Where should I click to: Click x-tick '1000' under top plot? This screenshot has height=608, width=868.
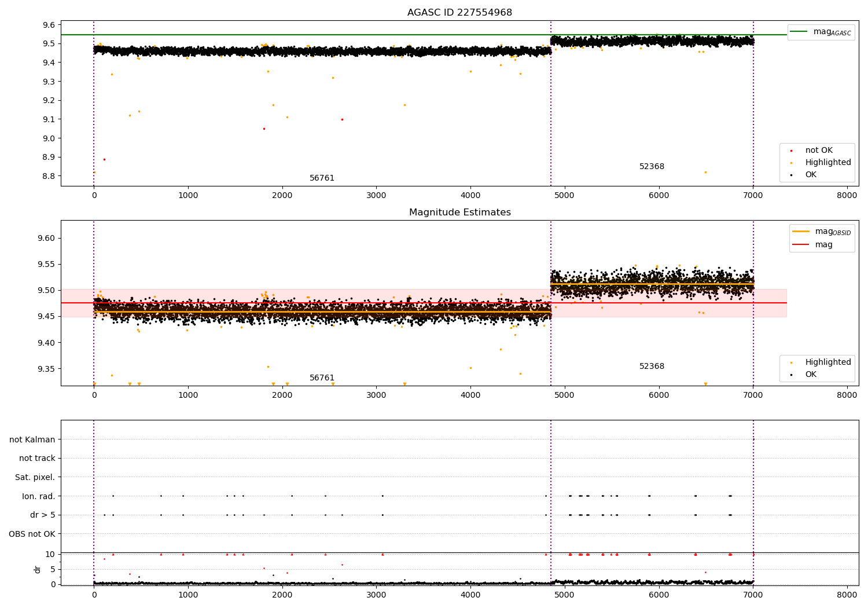point(188,196)
